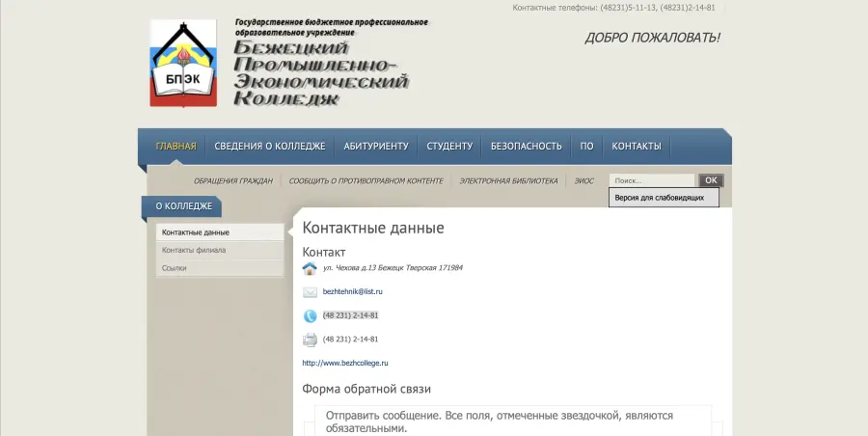Image resolution: width=868 pixels, height=436 pixels.
Task: Open the Безопасность menu item
Action: 526,147
